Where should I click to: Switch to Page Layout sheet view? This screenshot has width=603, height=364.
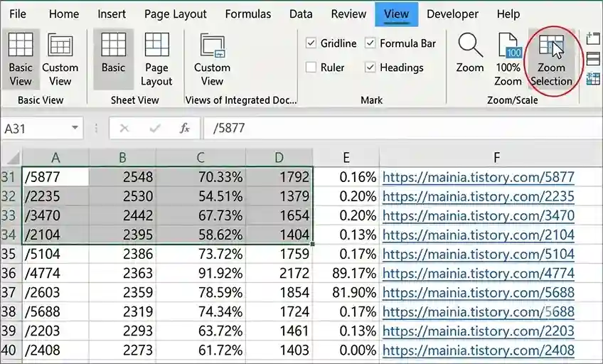click(156, 59)
